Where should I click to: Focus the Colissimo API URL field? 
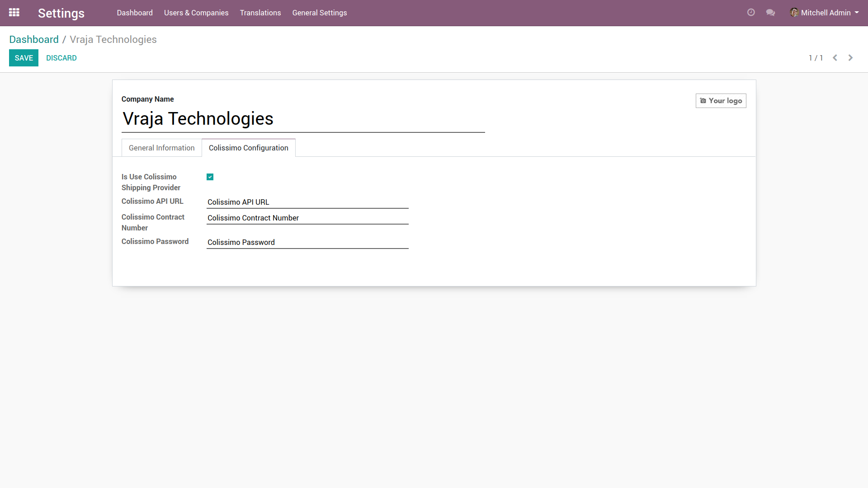(x=307, y=202)
